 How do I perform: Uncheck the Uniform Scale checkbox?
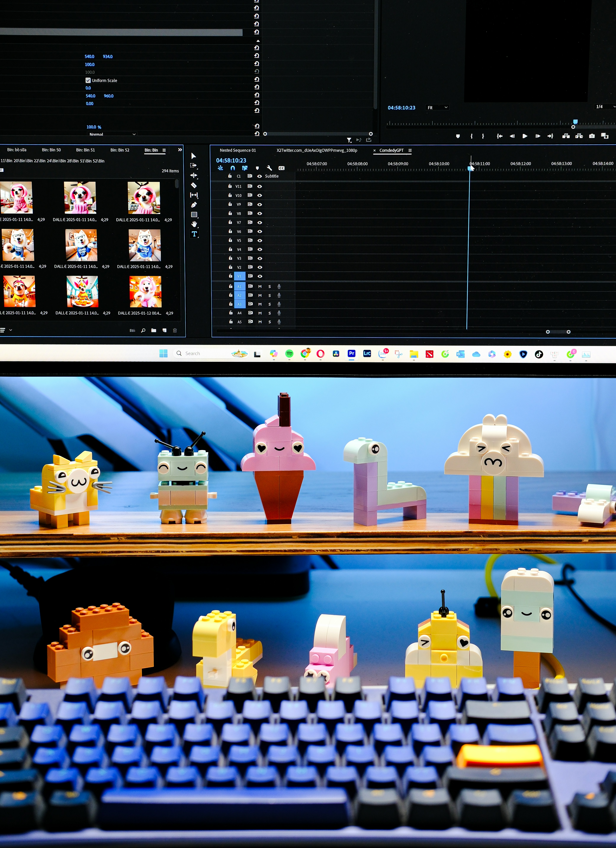pyautogui.click(x=88, y=80)
